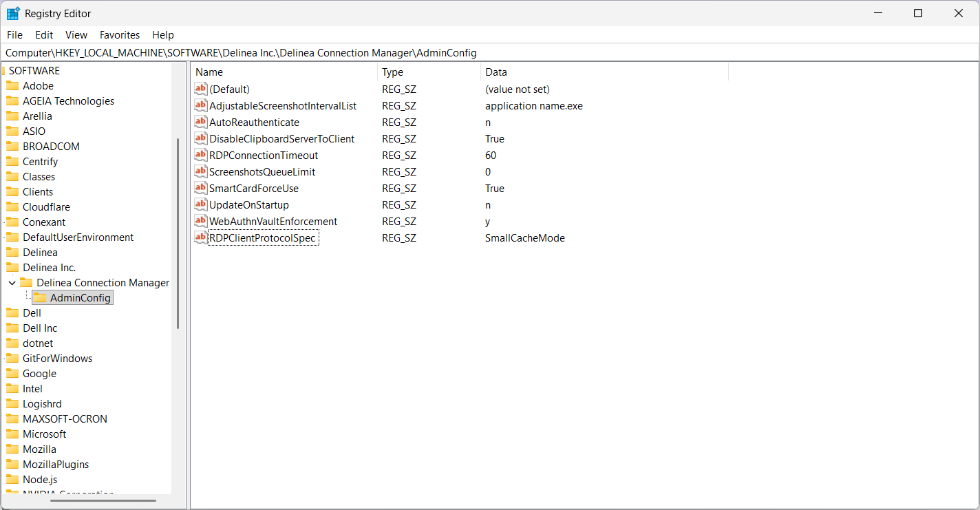This screenshot has height=510, width=980.
Task: Click the data value '60'
Action: click(x=491, y=156)
